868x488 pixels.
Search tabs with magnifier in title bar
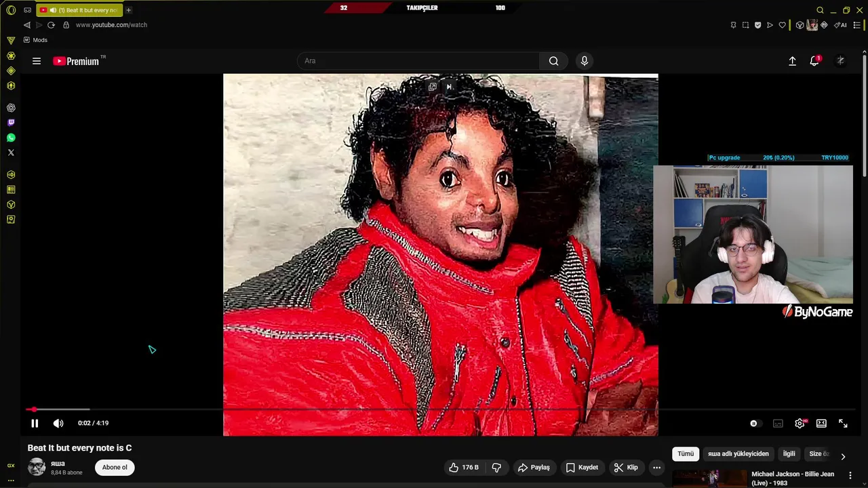(820, 10)
